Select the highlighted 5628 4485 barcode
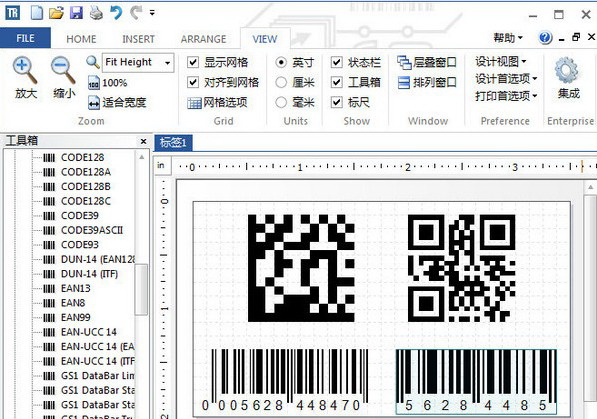This screenshot has width=597, height=419. (x=476, y=382)
